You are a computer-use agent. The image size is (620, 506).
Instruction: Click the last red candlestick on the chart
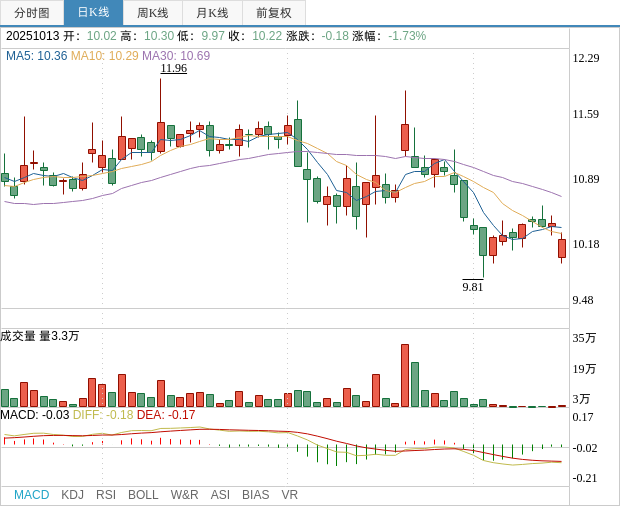pos(561,248)
